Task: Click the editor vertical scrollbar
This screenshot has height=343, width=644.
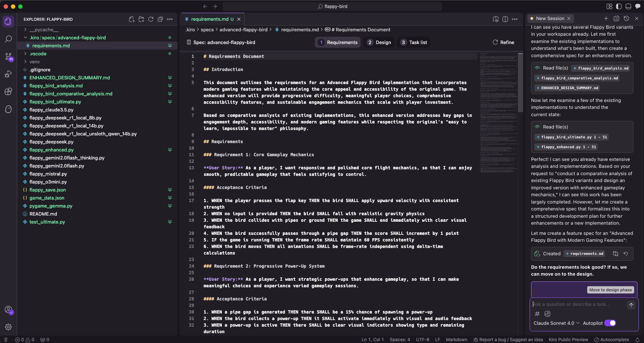Action: tap(521, 83)
